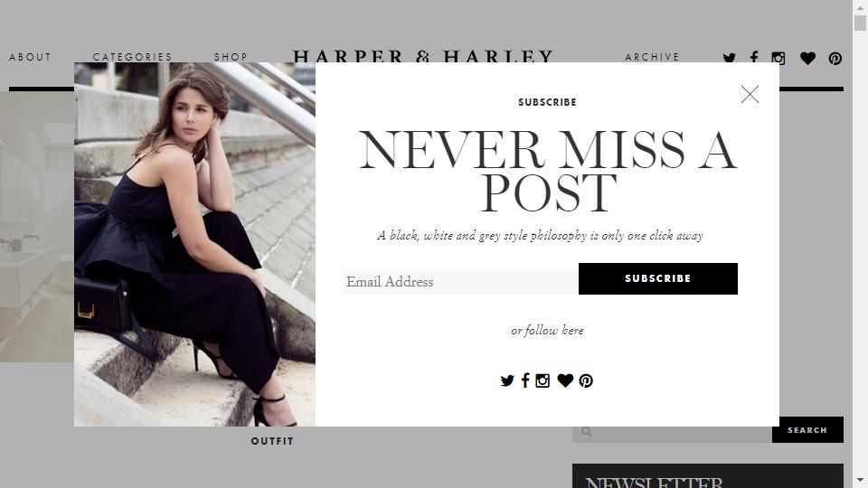This screenshot has width=868, height=488.
Task: Click the Search button
Action: click(x=807, y=430)
